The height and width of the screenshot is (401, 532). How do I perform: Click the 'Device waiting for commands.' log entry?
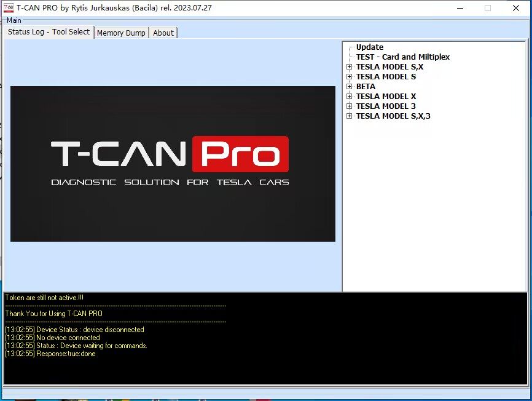point(76,346)
